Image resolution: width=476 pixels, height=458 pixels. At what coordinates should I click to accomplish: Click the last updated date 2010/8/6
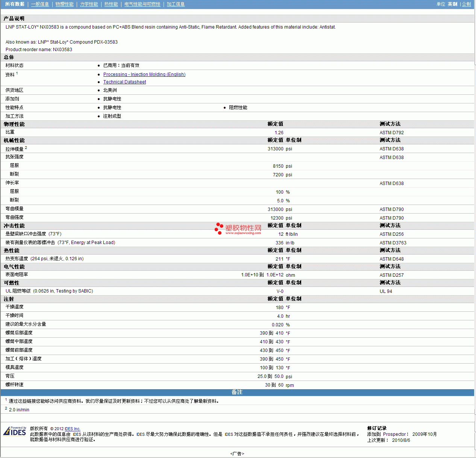(401, 440)
